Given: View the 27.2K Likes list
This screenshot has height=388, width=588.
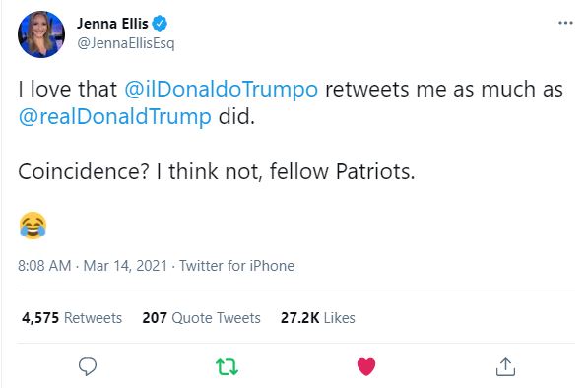Looking at the screenshot, I should [317, 318].
